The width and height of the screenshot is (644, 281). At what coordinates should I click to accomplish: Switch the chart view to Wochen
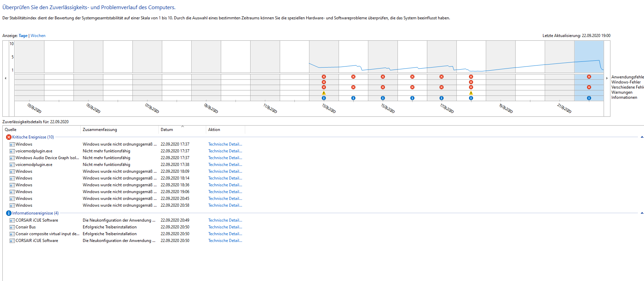[38, 36]
